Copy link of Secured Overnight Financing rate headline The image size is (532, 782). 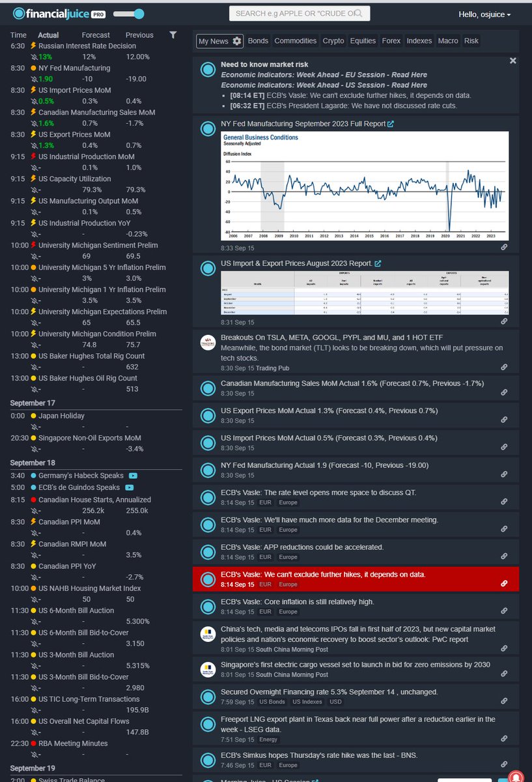(504, 701)
